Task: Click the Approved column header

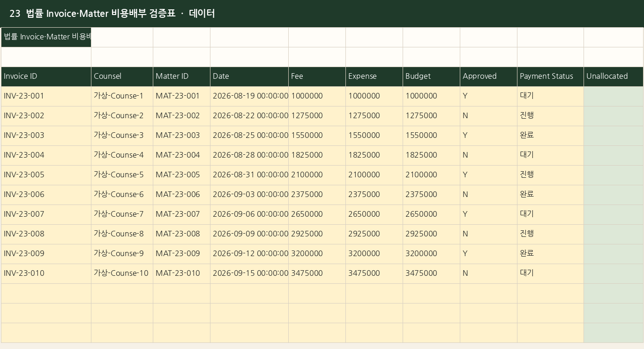Action: click(488, 76)
